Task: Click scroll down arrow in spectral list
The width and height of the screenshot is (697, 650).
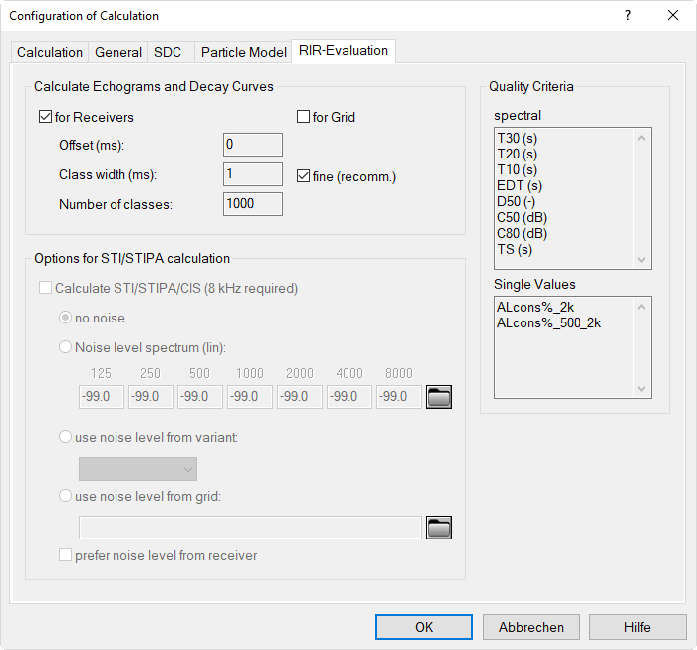Action: click(x=641, y=259)
